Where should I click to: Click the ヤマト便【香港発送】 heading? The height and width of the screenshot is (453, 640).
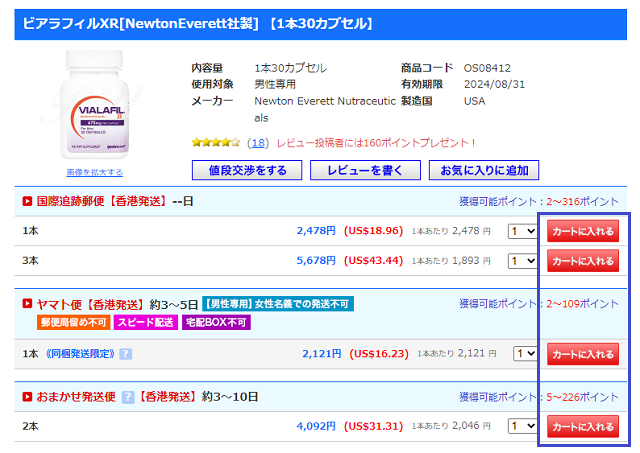pos(91,304)
